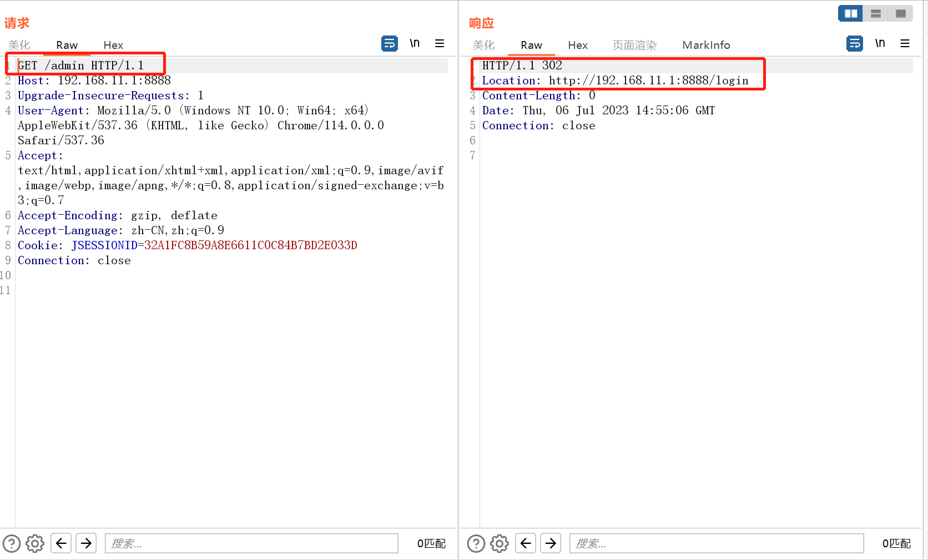
Task: Toggle non-printable characters in request panel
Action: tap(415, 43)
